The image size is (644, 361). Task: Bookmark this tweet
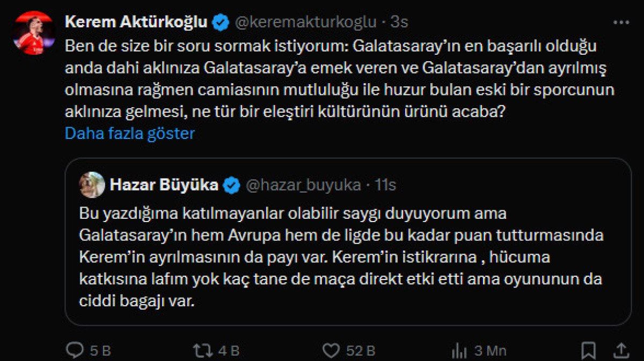pos(589,350)
